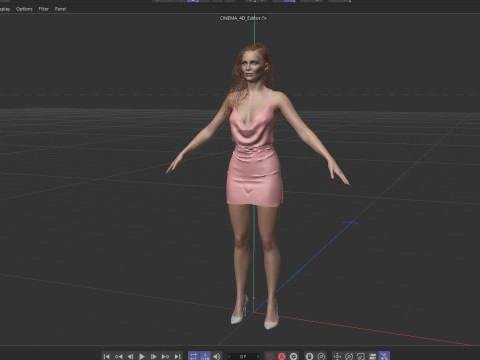Toggle the point level animation icon

coord(384,356)
